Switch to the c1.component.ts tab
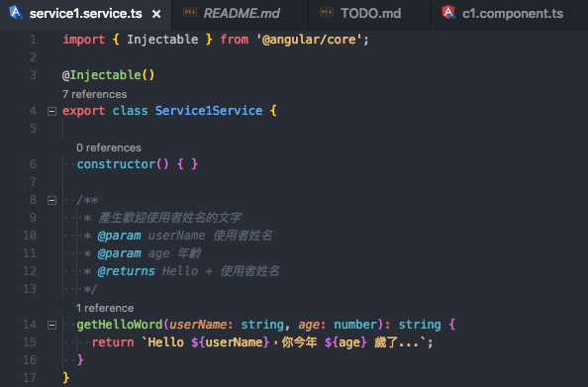The height and width of the screenshot is (387, 588). 513,14
